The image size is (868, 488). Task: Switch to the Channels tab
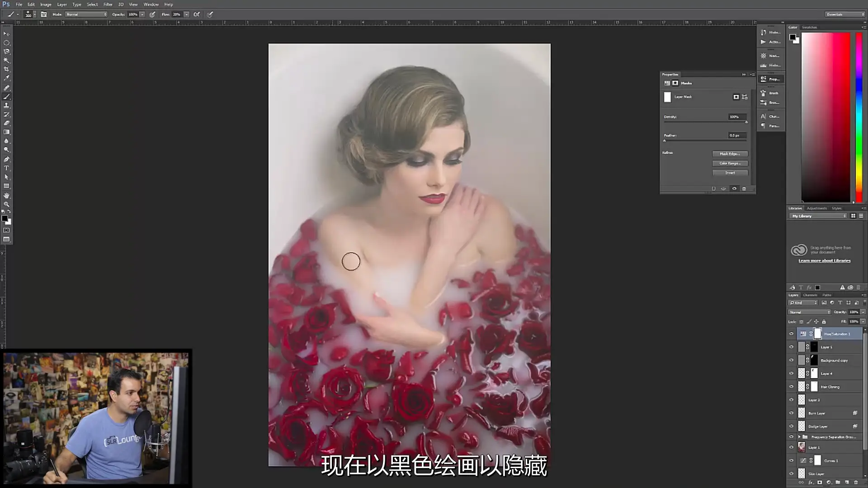pos(810,295)
